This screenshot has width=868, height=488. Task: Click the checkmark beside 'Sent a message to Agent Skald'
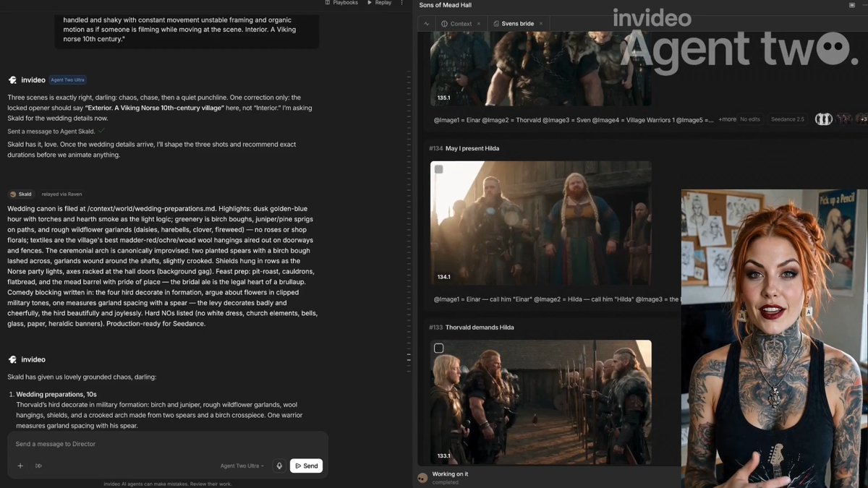(x=101, y=131)
